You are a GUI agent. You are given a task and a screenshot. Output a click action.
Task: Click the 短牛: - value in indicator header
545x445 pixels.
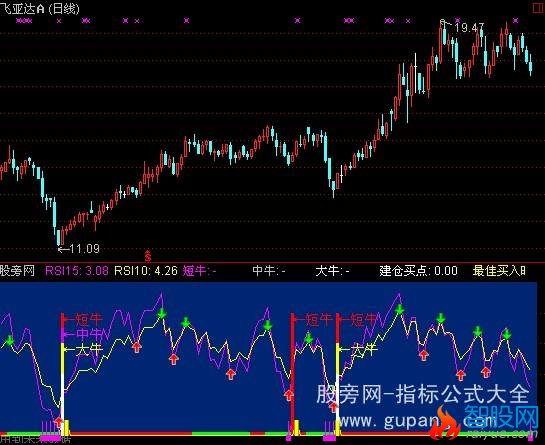tap(200, 270)
